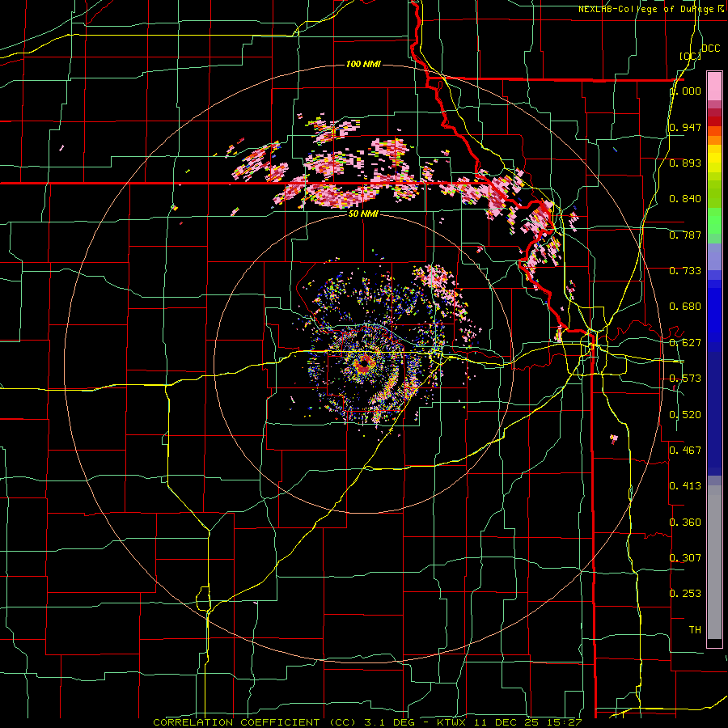Click the 50 NMI range ring label
Image resolution: width=728 pixels, height=728 pixels.
coord(363,214)
